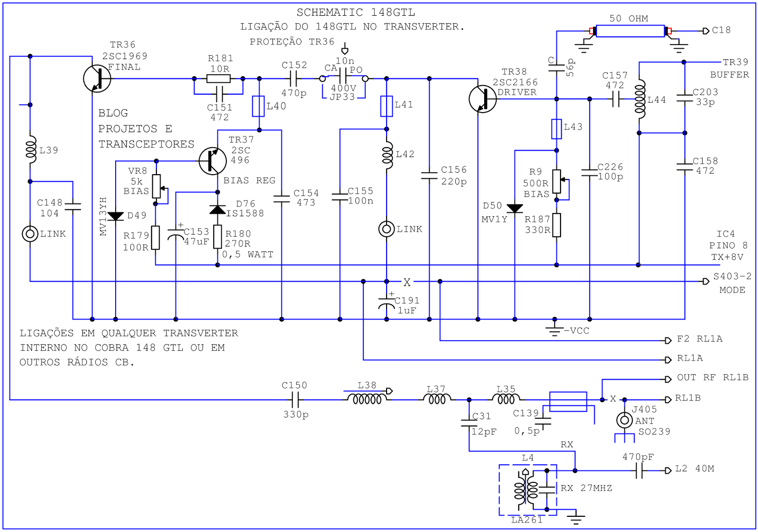Click the 'BLOG PROJETOS E TRANSCEPTORES' text
Image resolution: width=758 pixels, height=532 pixels.
coord(146,129)
